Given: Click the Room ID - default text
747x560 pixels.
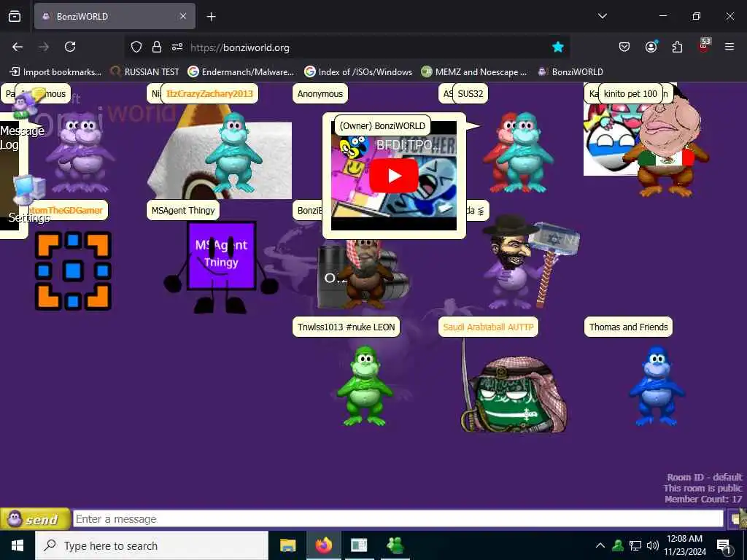Looking at the screenshot, I should click(x=705, y=477).
